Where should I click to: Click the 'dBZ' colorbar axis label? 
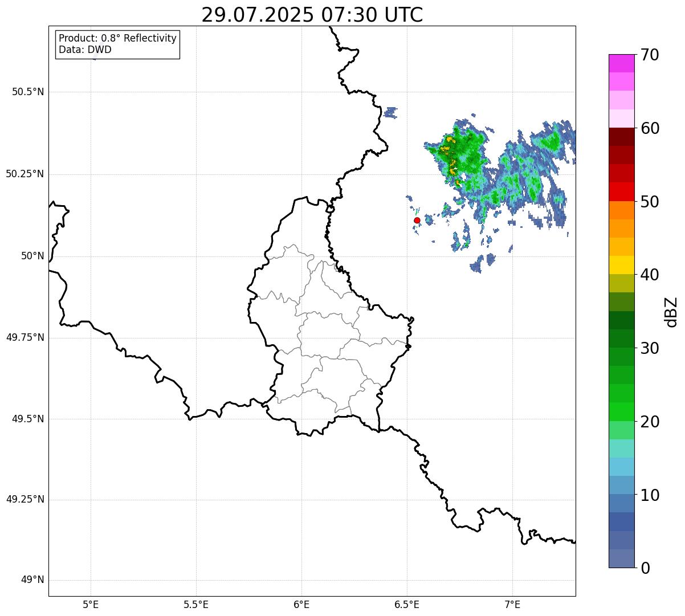[671, 312]
